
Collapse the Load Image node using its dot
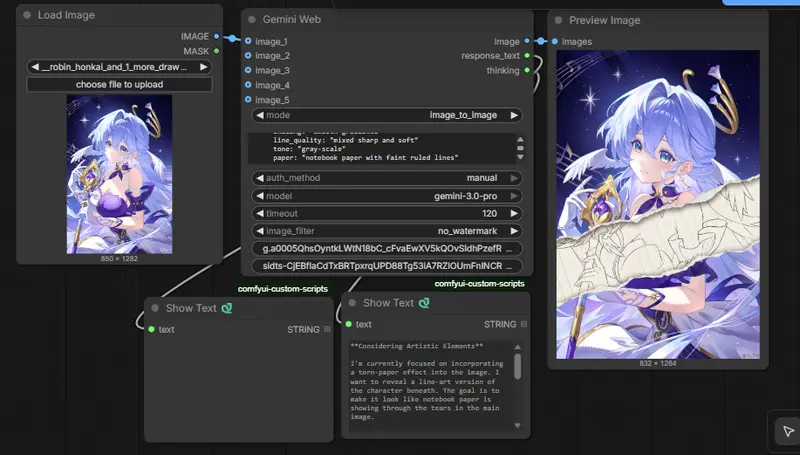[x=27, y=16]
